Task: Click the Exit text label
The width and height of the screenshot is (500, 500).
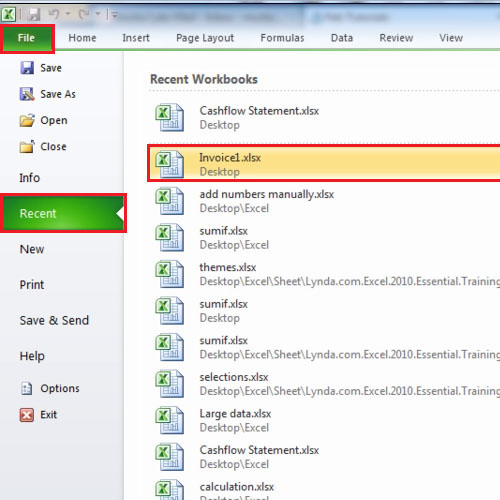Action: click(x=49, y=415)
